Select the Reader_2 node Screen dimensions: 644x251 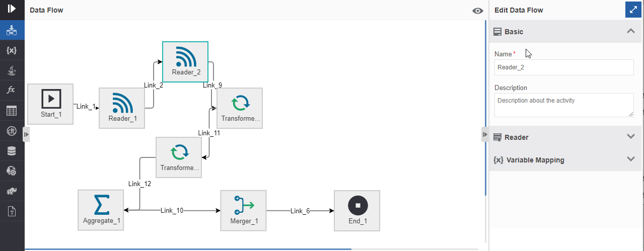185,62
